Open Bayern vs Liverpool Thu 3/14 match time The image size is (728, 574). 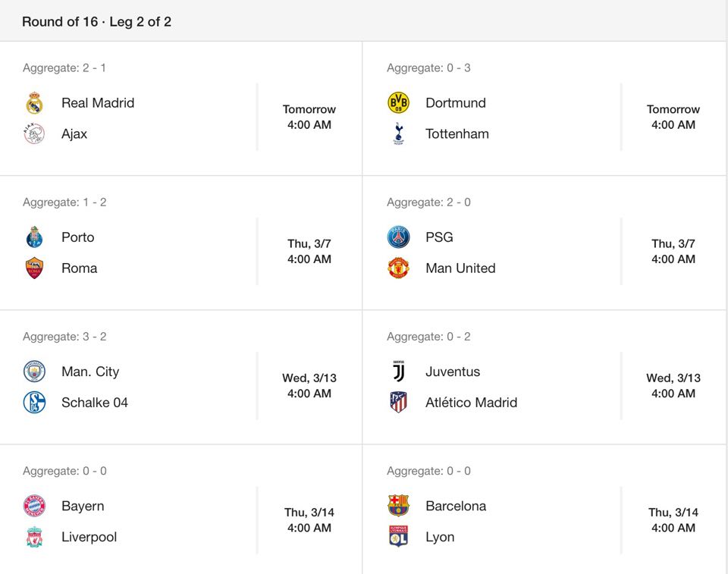pos(309,520)
